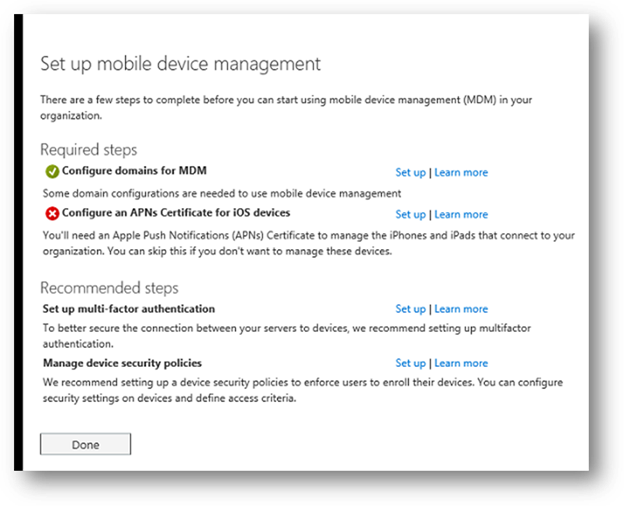Click the red error status icon
This screenshot has width=624, height=506.
click(x=52, y=213)
